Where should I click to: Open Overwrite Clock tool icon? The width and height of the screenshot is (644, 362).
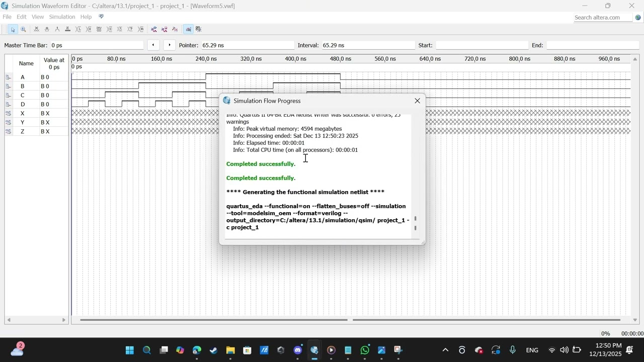(120, 29)
